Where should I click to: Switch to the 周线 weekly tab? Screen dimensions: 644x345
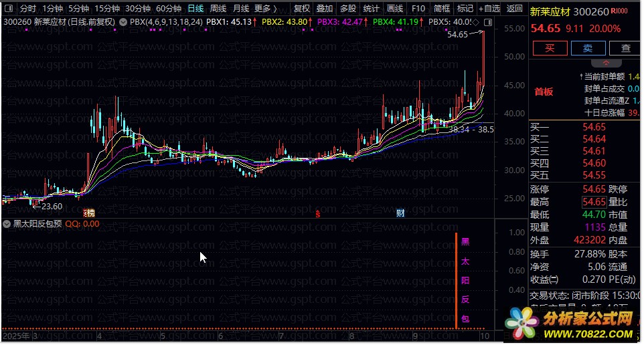[218, 9]
